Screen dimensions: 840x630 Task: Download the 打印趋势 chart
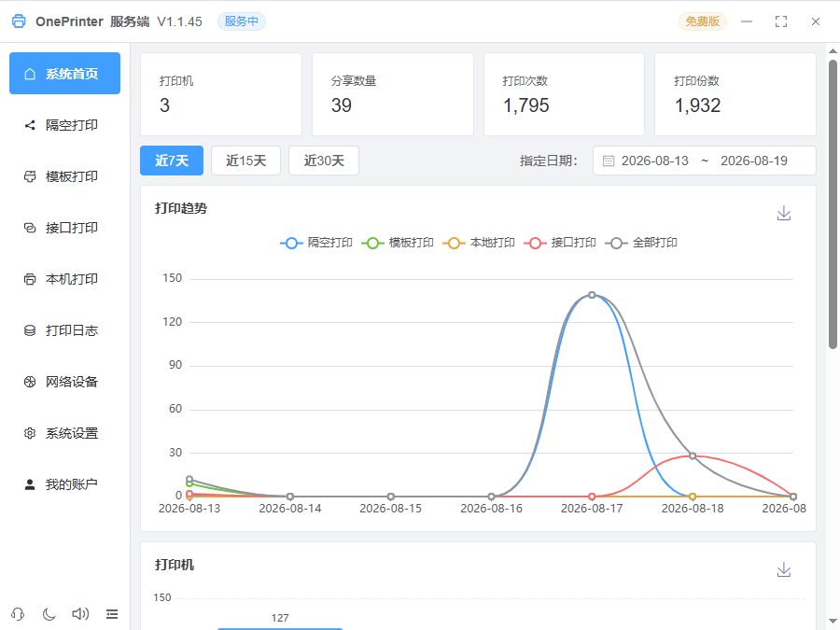pyautogui.click(x=784, y=213)
